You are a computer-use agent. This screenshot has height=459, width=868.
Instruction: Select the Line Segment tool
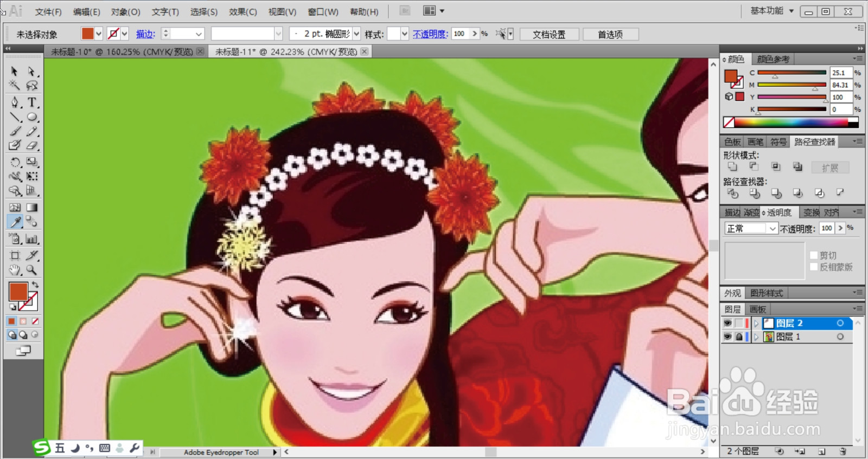(x=15, y=117)
